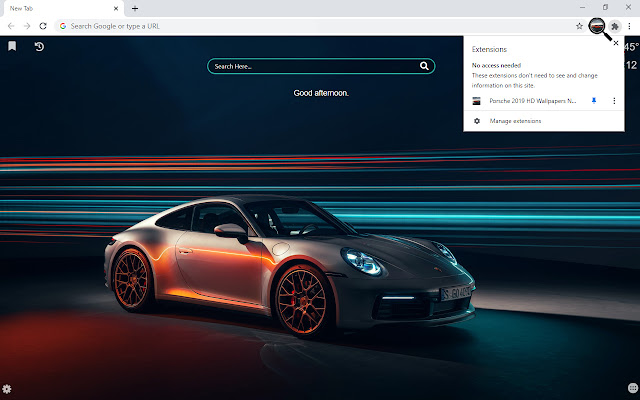
Task: Click the Google logo in the address bar
Action: pyautogui.click(x=63, y=26)
